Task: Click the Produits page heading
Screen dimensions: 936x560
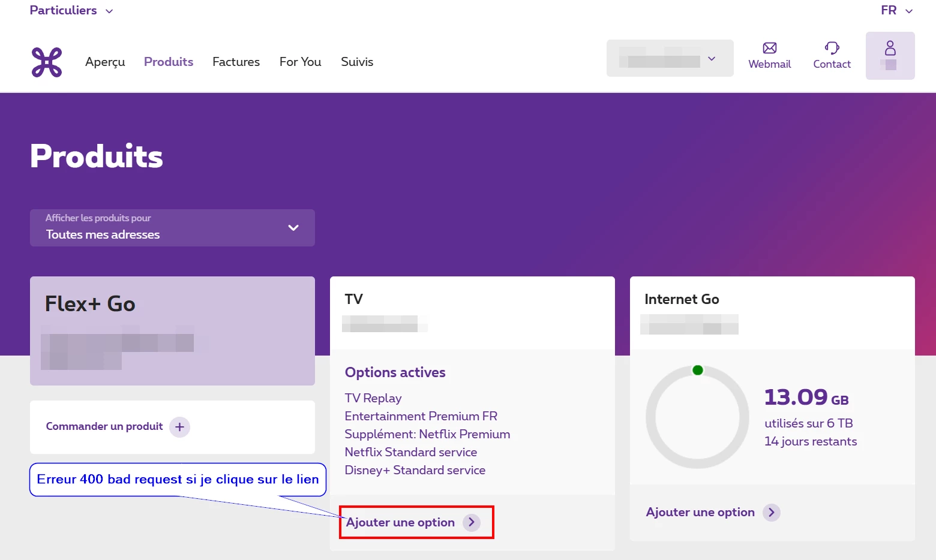Action: pos(97,156)
